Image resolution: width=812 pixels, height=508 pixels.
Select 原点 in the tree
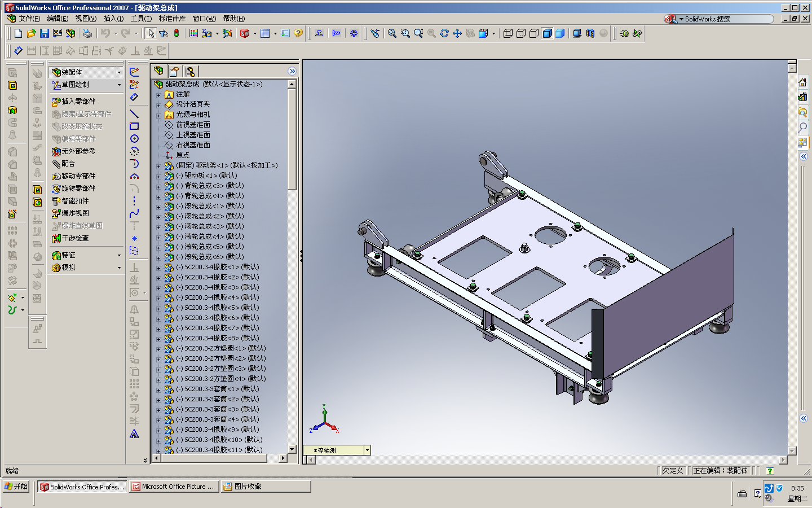pyautogui.click(x=183, y=155)
